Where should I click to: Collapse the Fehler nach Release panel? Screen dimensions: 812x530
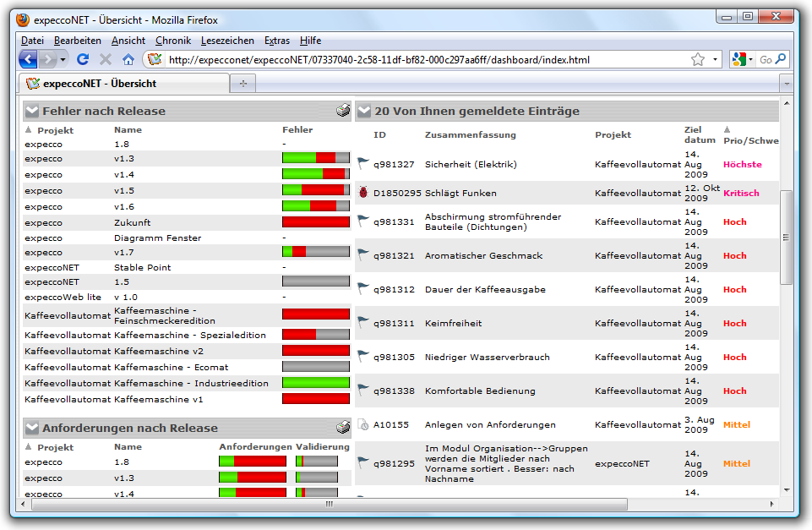coord(31,111)
